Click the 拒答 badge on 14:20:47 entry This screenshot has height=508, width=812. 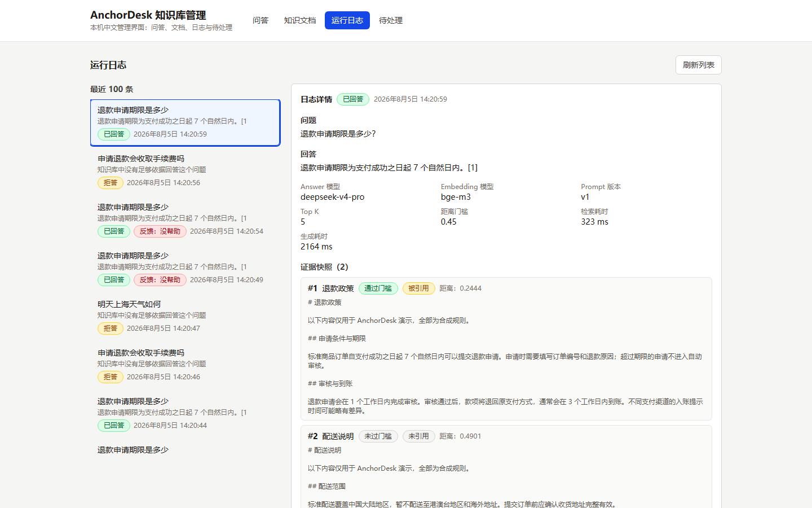pos(111,329)
